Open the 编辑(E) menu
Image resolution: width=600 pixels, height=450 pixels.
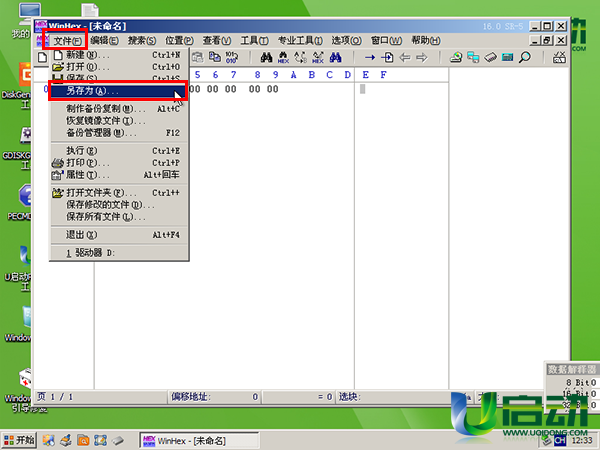point(104,41)
